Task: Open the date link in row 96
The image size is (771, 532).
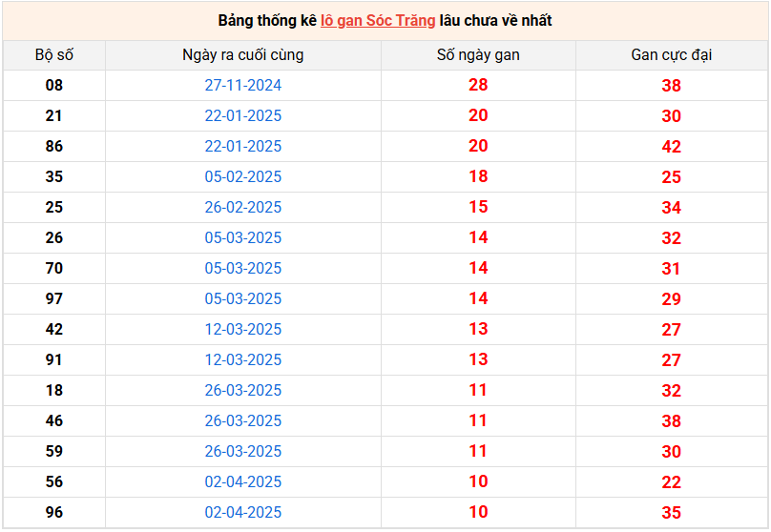Action: (243, 512)
